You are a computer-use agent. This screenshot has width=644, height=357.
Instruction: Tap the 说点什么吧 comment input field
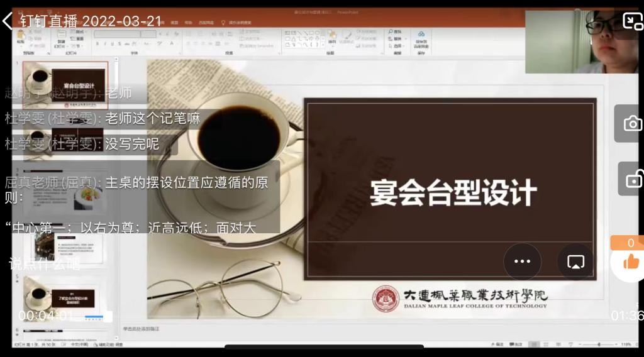(x=45, y=264)
